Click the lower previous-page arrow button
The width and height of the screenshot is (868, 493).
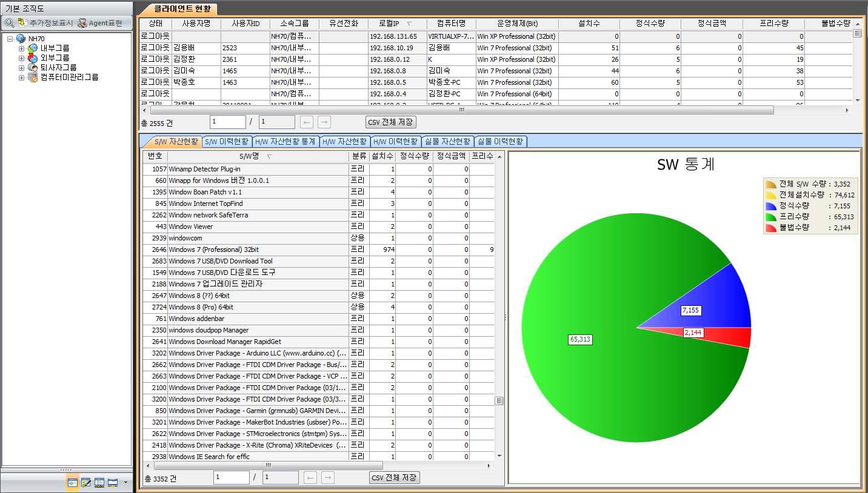pyautogui.click(x=310, y=478)
